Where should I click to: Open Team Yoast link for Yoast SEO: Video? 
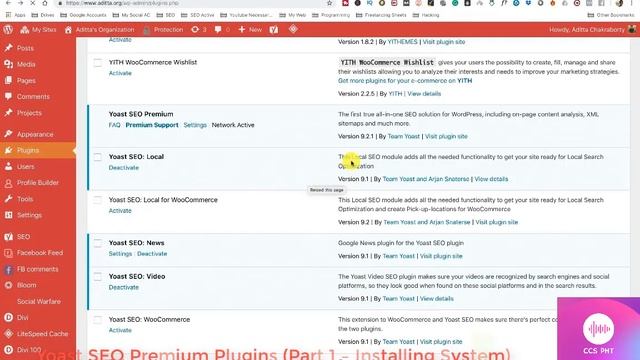398,299
